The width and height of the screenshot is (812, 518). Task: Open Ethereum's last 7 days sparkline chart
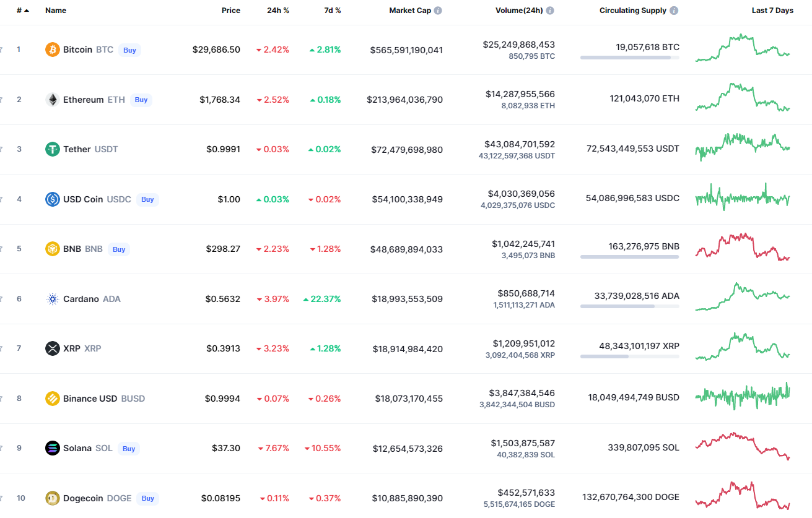[x=743, y=98]
